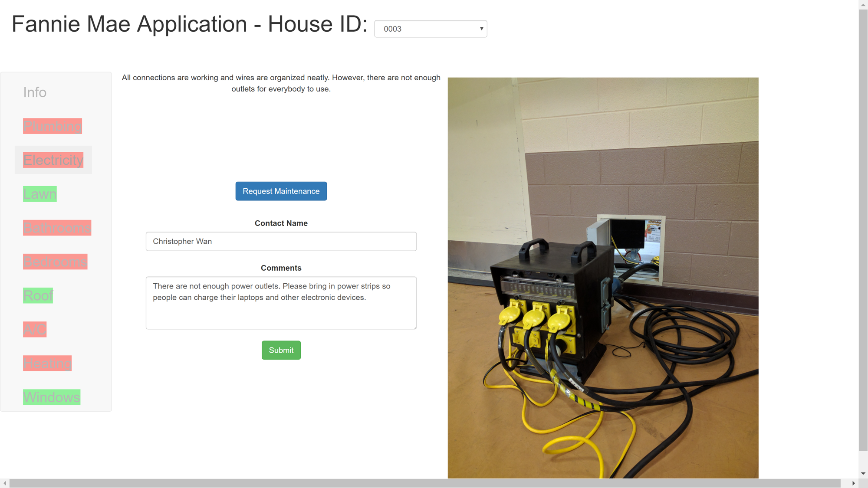Click the vertical scrollbar up arrow
Screen dimensions: 868x488
863,4
